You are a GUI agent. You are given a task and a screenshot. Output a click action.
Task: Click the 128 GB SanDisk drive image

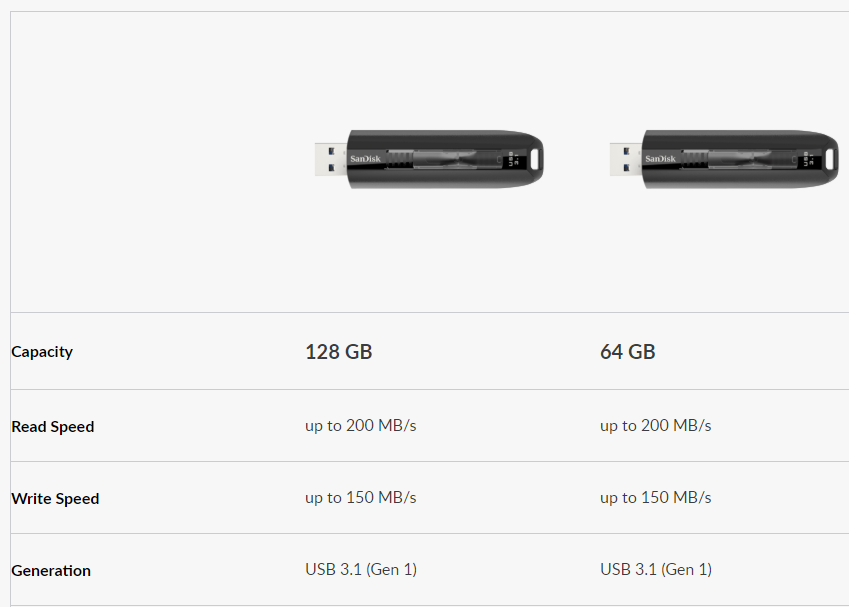[x=429, y=159]
